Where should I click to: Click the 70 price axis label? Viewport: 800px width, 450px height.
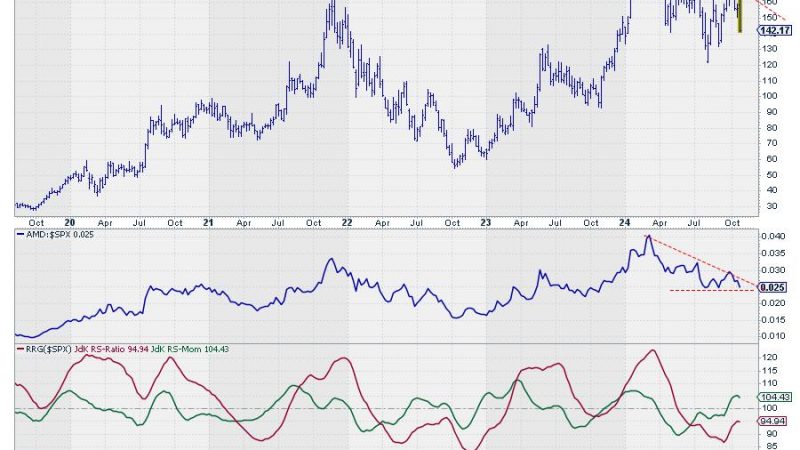(x=772, y=143)
